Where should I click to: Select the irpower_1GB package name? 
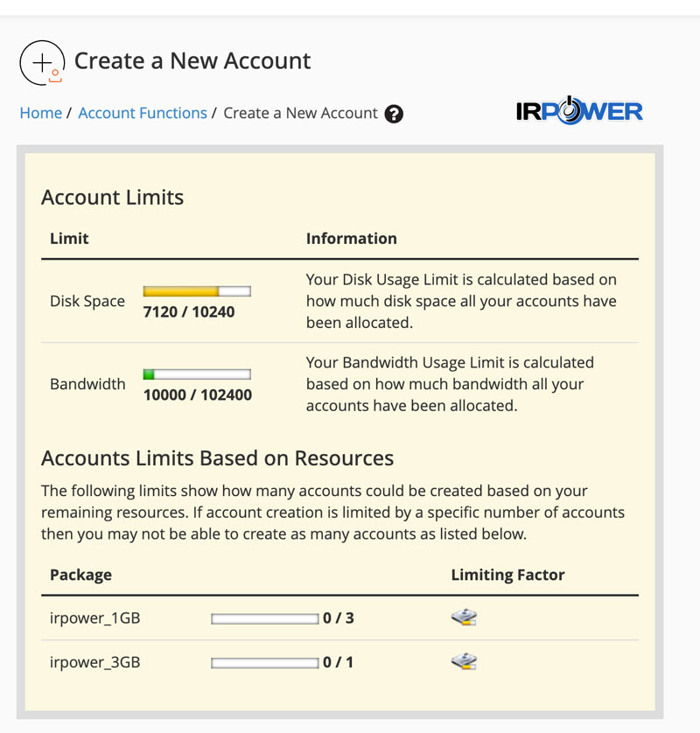click(x=94, y=618)
